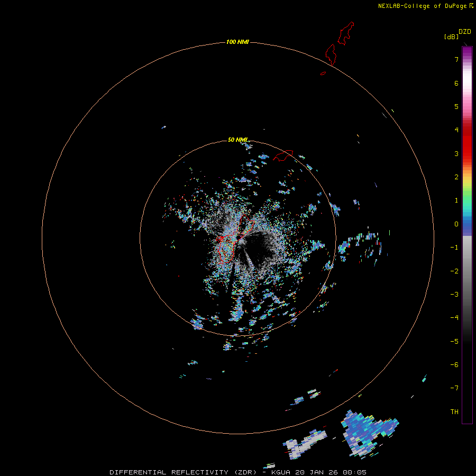Click the red island outline at the radar center
The width and height of the screenshot is (476, 476).
click(x=236, y=239)
